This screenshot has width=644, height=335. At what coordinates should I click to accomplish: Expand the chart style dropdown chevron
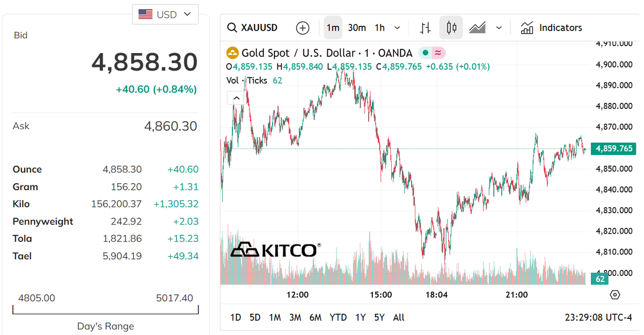pos(499,28)
